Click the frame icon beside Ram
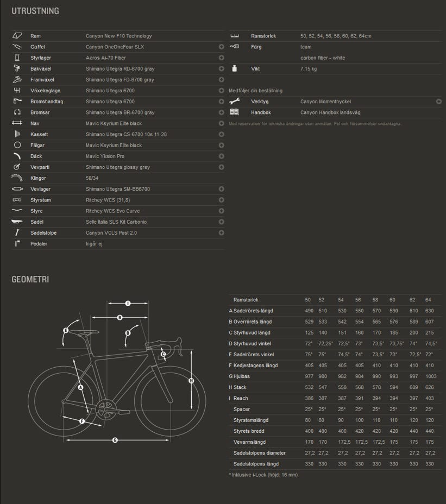This screenshot has height=504, width=446. coord(17,36)
